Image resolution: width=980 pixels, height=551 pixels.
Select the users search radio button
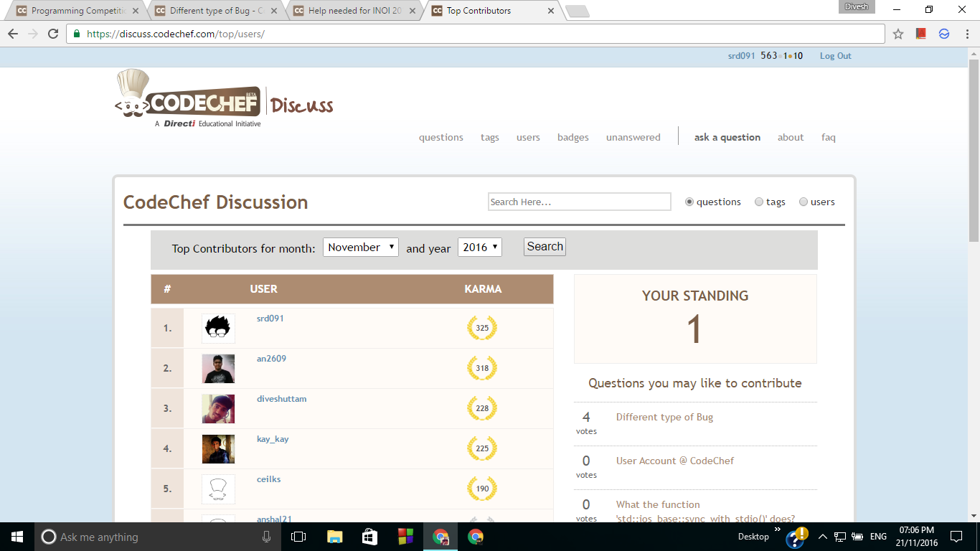[x=804, y=202]
